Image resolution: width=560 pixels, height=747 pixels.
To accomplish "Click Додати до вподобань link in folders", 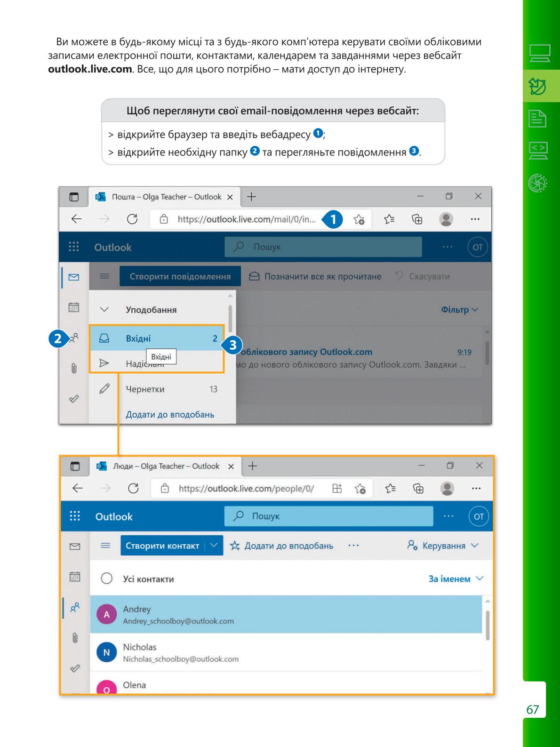I will point(170,415).
